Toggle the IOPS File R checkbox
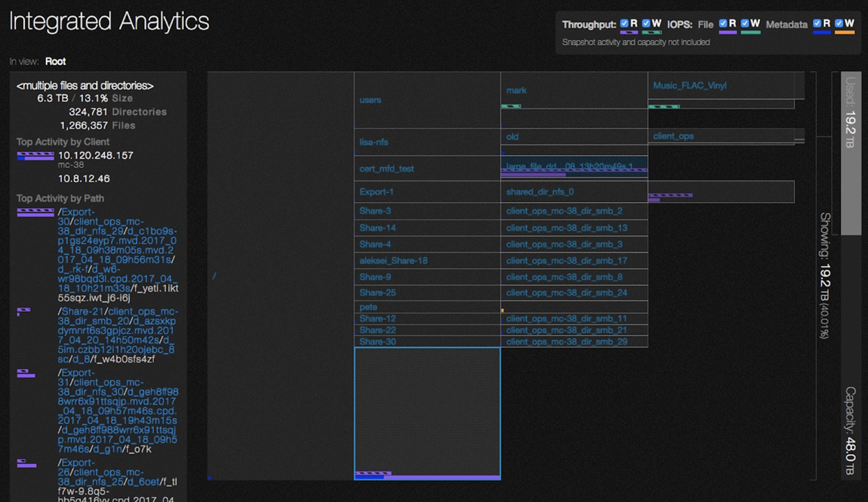Screen dimensions: 868x502 coord(723,24)
